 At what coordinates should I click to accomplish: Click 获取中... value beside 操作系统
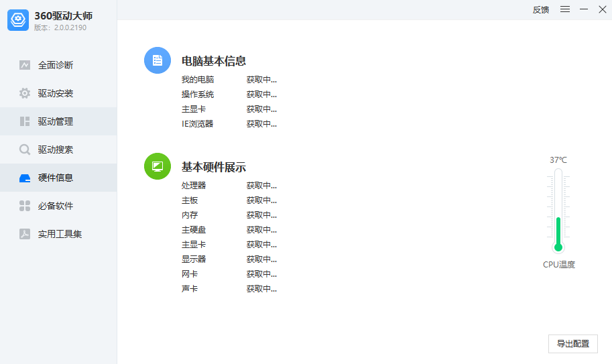tap(261, 95)
